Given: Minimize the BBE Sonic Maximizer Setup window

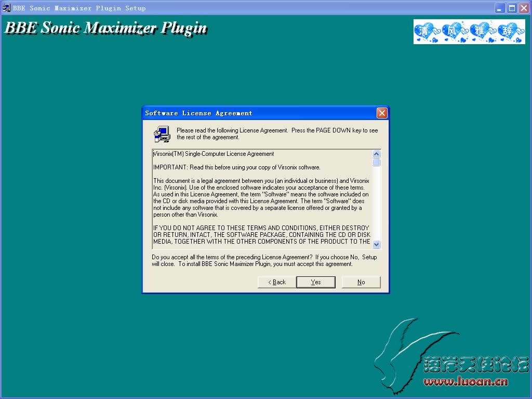Looking at the screenshot, I should pyautogui.click(x=499, y=8).
